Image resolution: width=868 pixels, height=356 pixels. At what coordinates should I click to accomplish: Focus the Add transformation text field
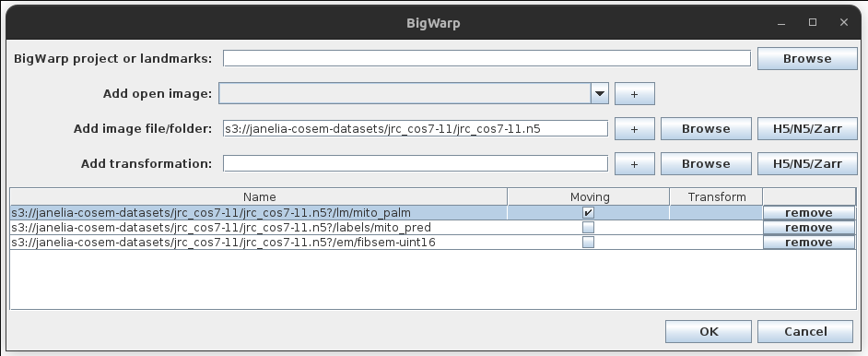tap(416, 164)
